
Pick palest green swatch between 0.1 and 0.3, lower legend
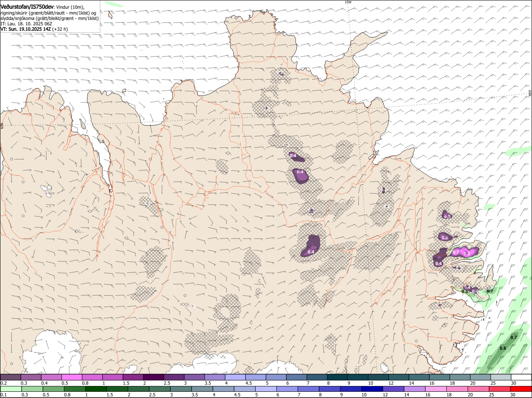(x=11, y=389)
